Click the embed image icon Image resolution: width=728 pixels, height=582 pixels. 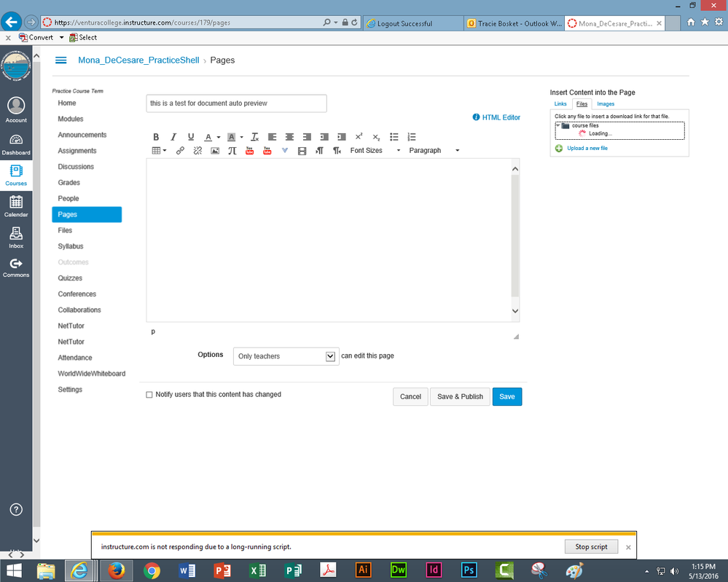coord(215,151)
